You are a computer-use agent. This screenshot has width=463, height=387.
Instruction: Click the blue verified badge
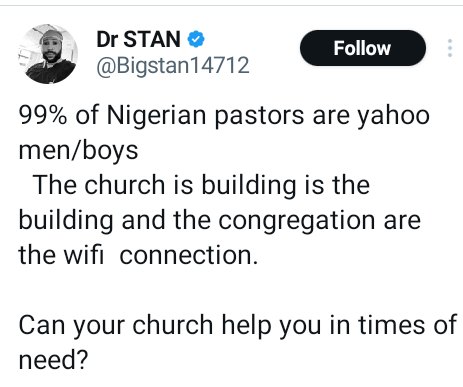196,39
